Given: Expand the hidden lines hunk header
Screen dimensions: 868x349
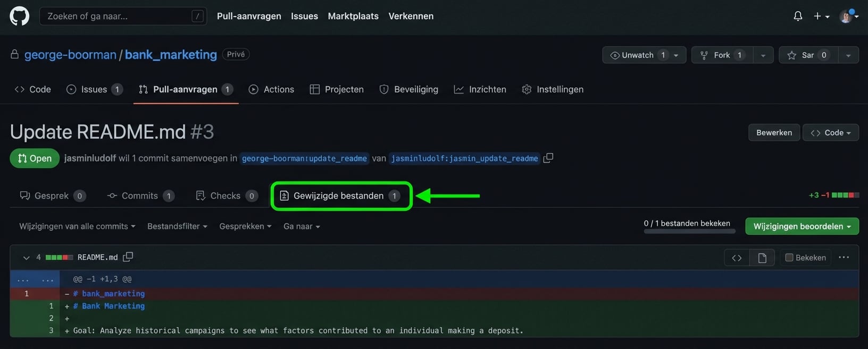Looking at the screenshot, I should pyautogui.click(x=35, y=279).
